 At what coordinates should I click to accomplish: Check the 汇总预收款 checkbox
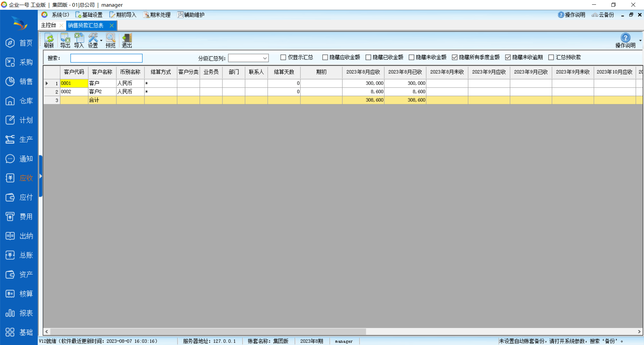click(x=551, y=57)
